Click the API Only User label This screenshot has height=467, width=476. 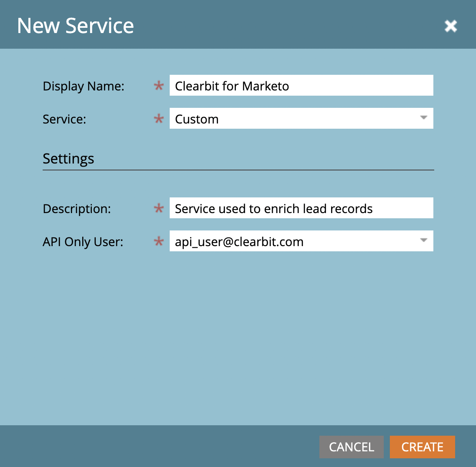83,242
